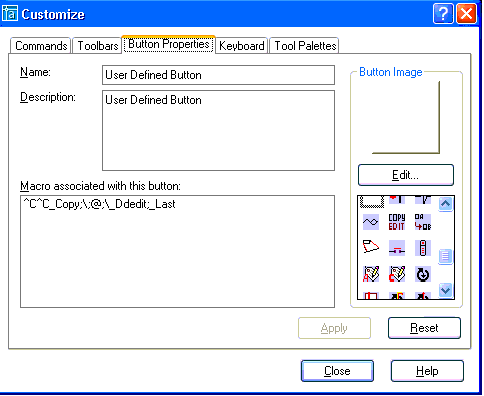Click the Apply button
This screenshot has height=396, width=484.
coord(334,328)
